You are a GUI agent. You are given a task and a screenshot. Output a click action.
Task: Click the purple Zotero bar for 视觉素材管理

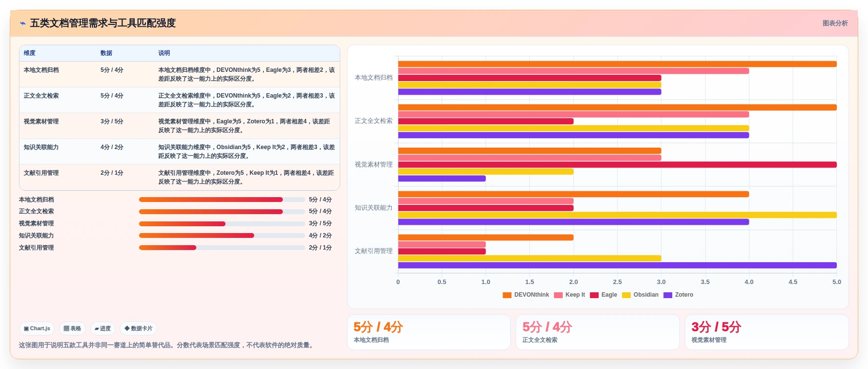tap(442, 179)
